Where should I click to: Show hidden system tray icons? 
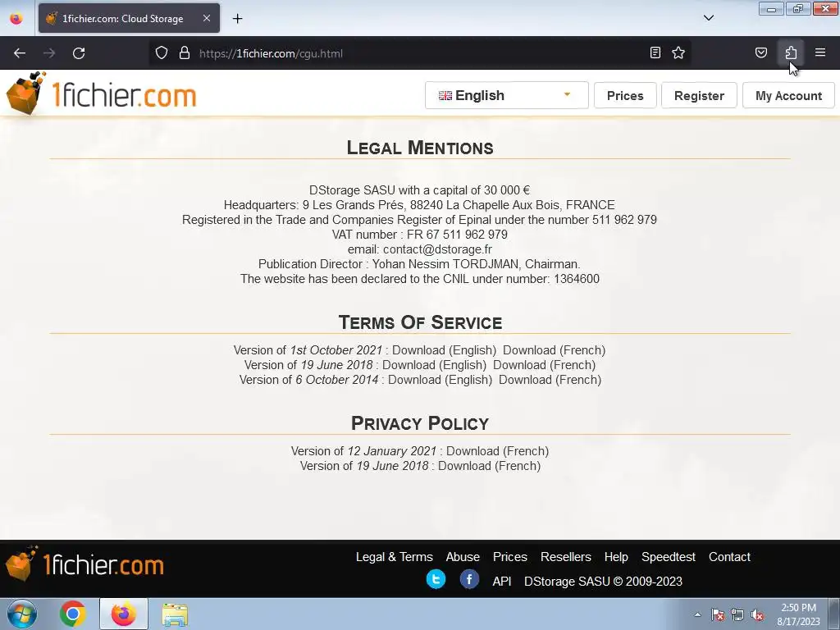click(697, 614)
